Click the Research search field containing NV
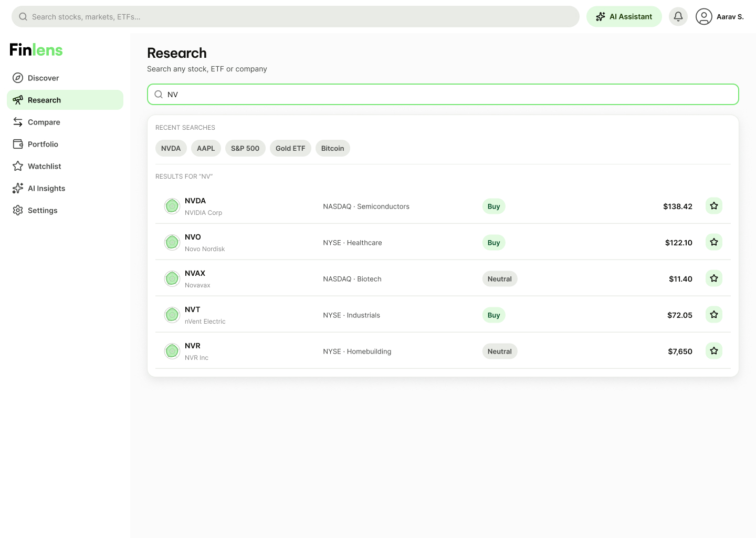 click(x=443, y=95)
